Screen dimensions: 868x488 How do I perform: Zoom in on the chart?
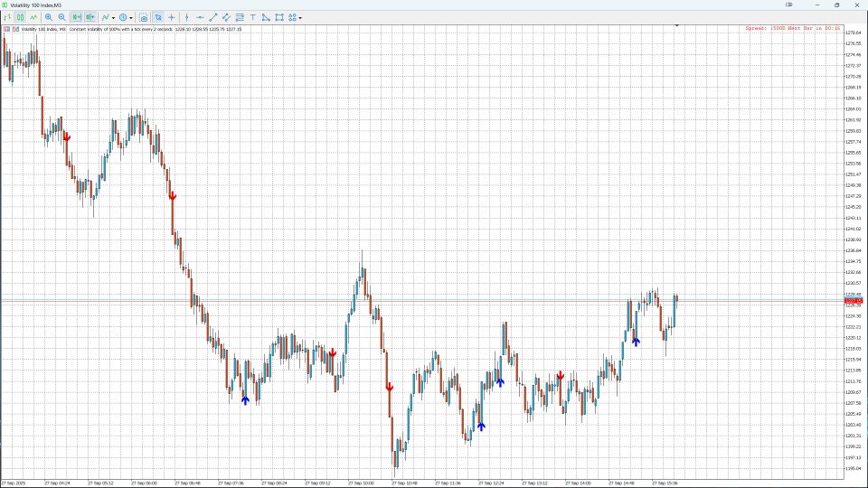49,18
